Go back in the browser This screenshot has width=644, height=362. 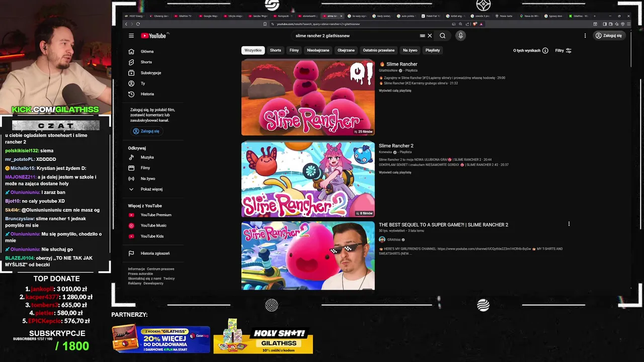[x=126, y=24]
